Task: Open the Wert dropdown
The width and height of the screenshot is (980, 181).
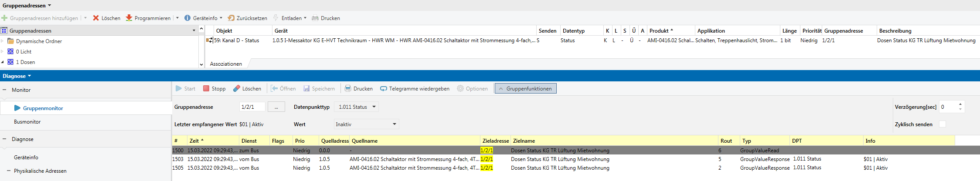Action: (366, 124)
